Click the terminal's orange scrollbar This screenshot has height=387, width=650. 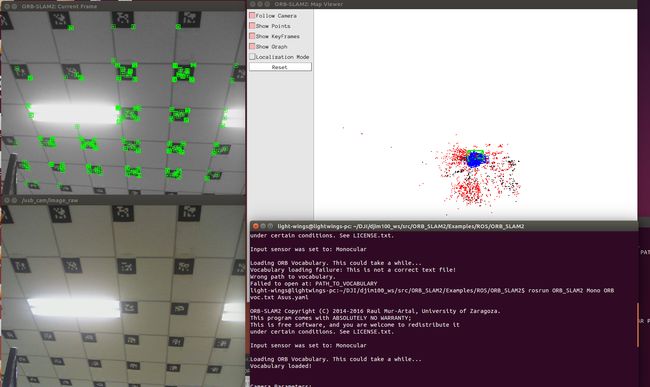(638, 325)
